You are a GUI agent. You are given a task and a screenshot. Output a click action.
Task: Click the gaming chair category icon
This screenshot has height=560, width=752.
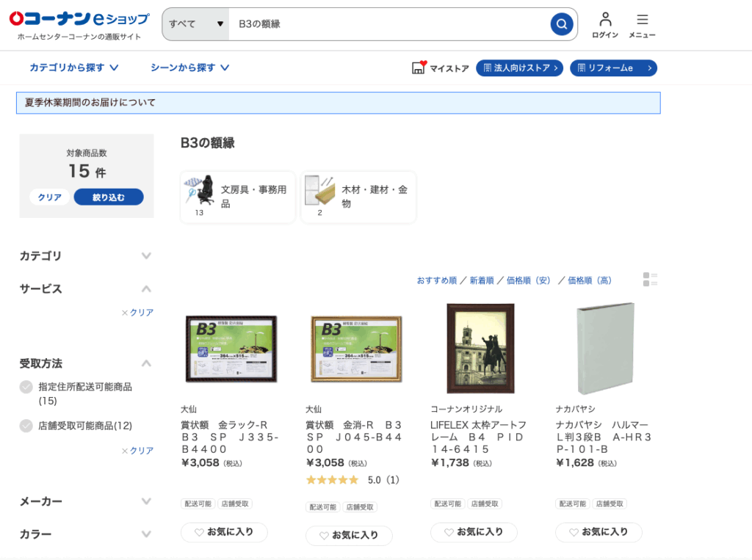pos(199,190)
